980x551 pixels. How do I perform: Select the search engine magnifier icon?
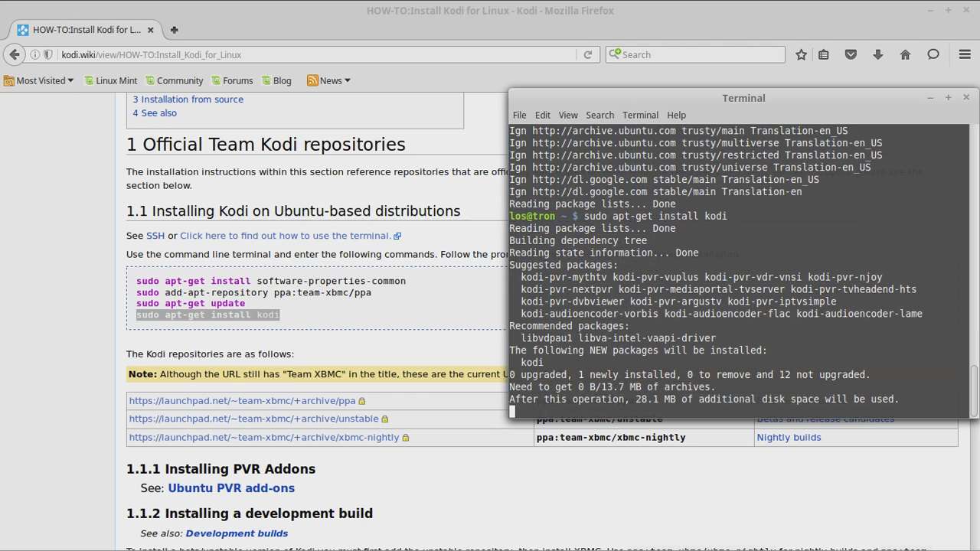pos(615,54)
